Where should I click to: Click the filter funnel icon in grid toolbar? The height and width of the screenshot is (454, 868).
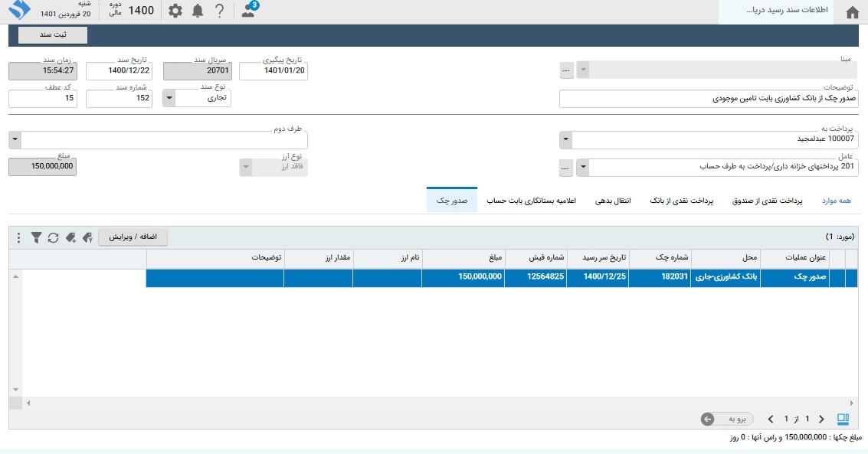point(36,237)
